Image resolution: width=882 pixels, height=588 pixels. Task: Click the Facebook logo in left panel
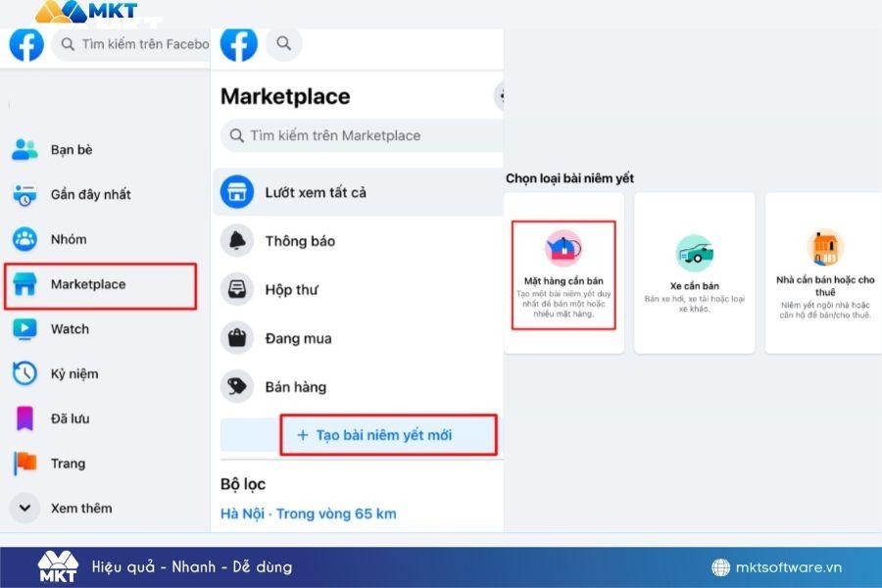pyautogui.click(x=26, y=44)
